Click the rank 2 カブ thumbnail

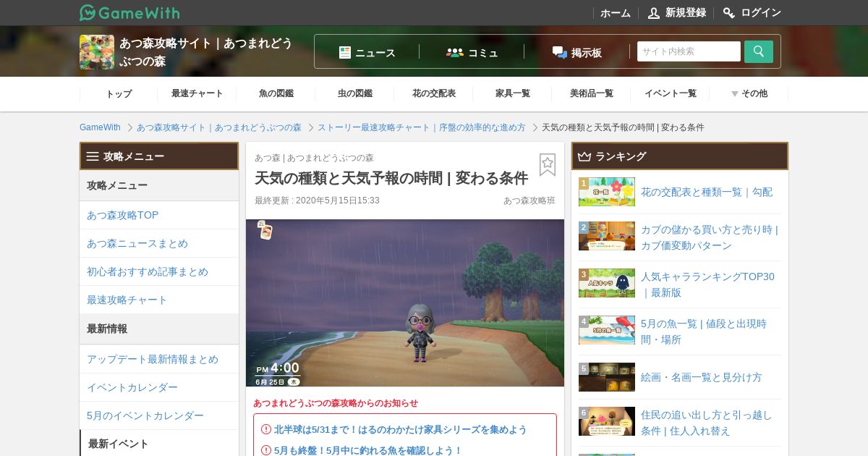[607, 236]
